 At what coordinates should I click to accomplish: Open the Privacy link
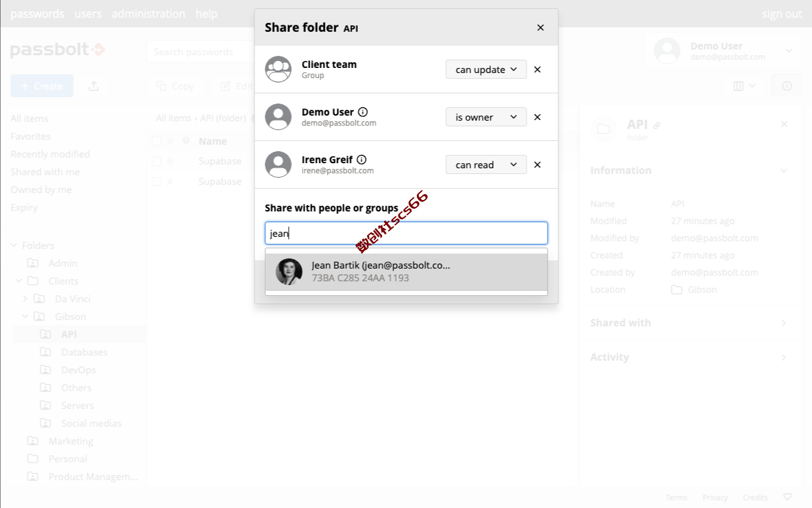[x=715, y=497]
